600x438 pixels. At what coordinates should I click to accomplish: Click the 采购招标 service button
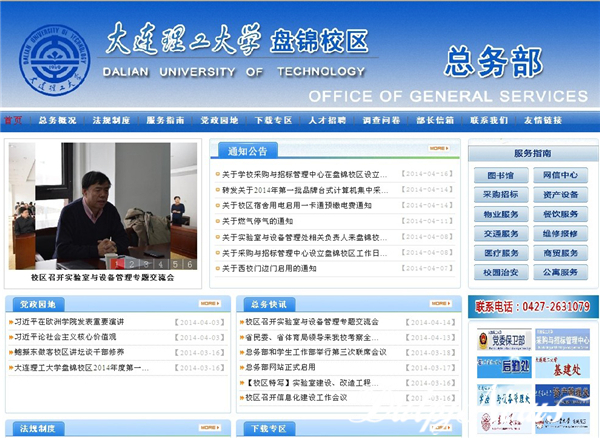coord(501,195)
